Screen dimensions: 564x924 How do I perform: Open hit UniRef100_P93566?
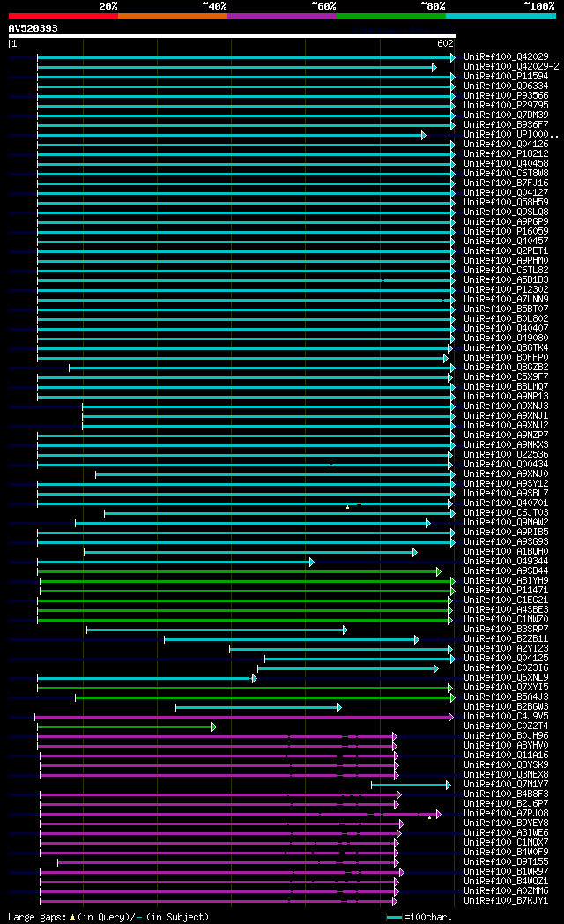click(506, 95)
